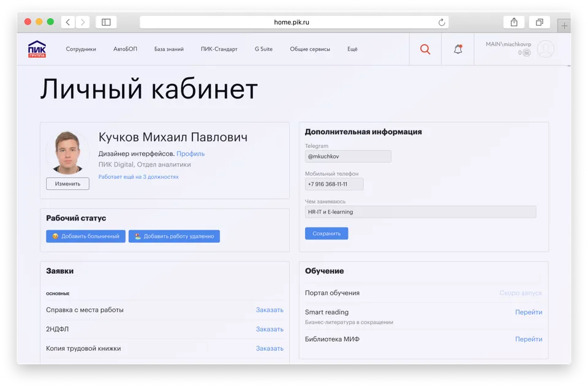
Task: Open the ПИК-Стандарт dropdown
Action: pyautogui.click(x=219, y=49)
